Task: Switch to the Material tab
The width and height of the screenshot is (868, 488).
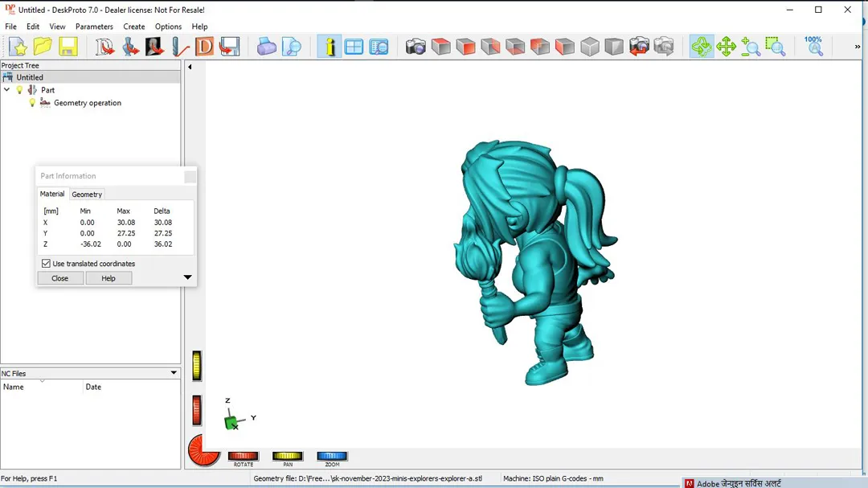Action: [52, 194]
